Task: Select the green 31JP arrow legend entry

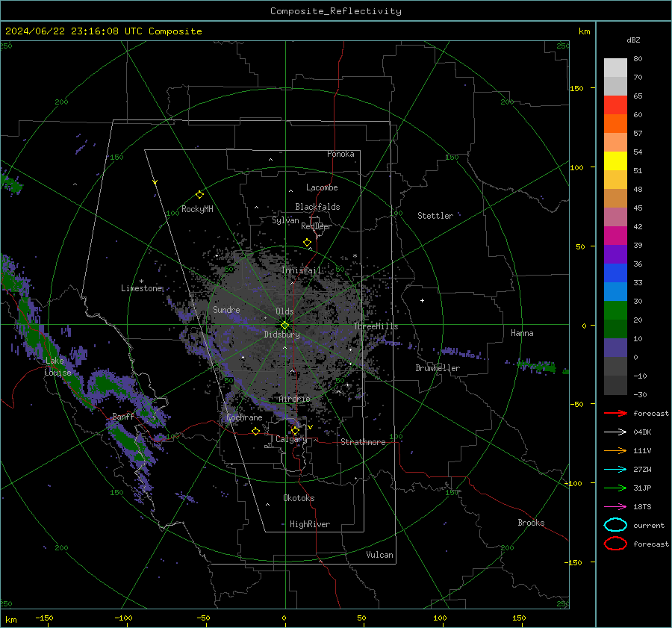Action: 615,488
